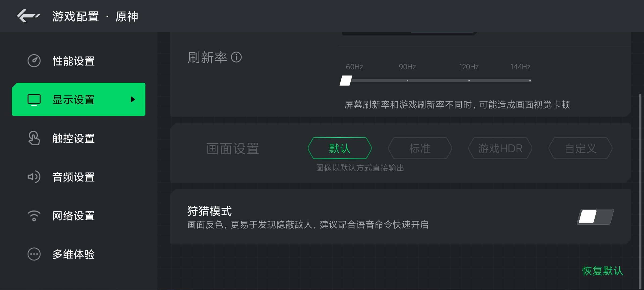The height and width of the screenshot is (290, 644).
Task: Expand the arrow on 显示设置 item
Action: coord(133,99)
